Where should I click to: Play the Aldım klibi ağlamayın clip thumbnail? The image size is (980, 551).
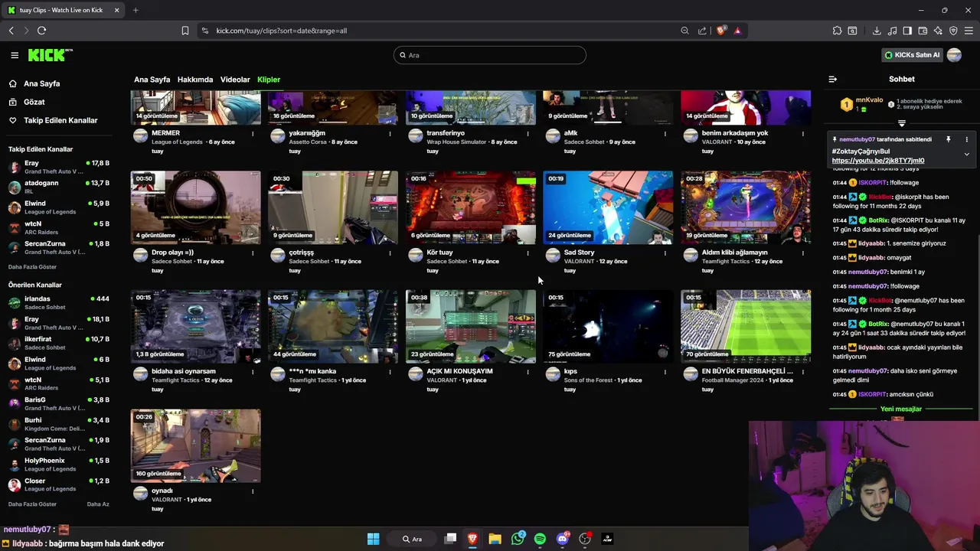click(746, 207)
